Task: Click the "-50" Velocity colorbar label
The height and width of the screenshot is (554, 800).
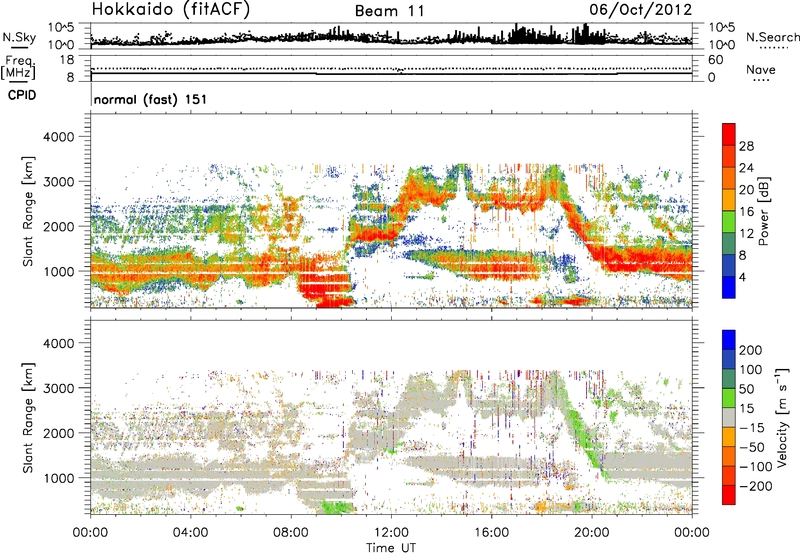Action: pyautogui.click(x=752, y=447)
